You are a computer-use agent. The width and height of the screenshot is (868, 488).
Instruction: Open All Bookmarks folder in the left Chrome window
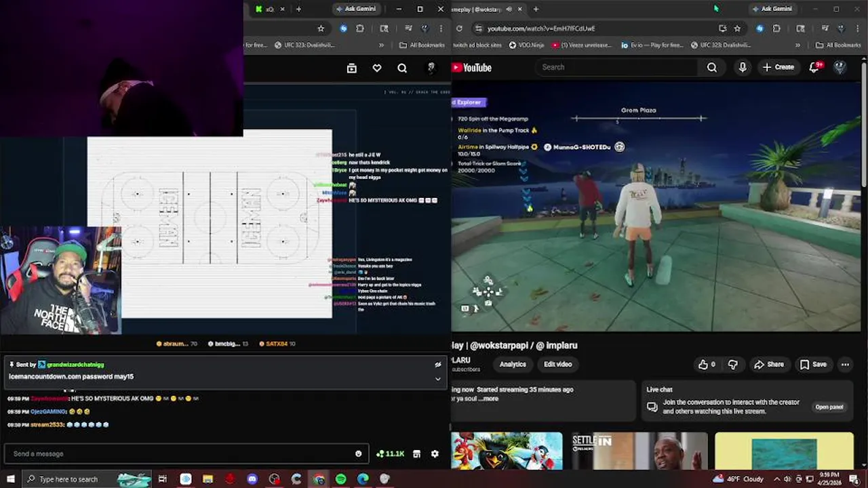coord(422,45)
